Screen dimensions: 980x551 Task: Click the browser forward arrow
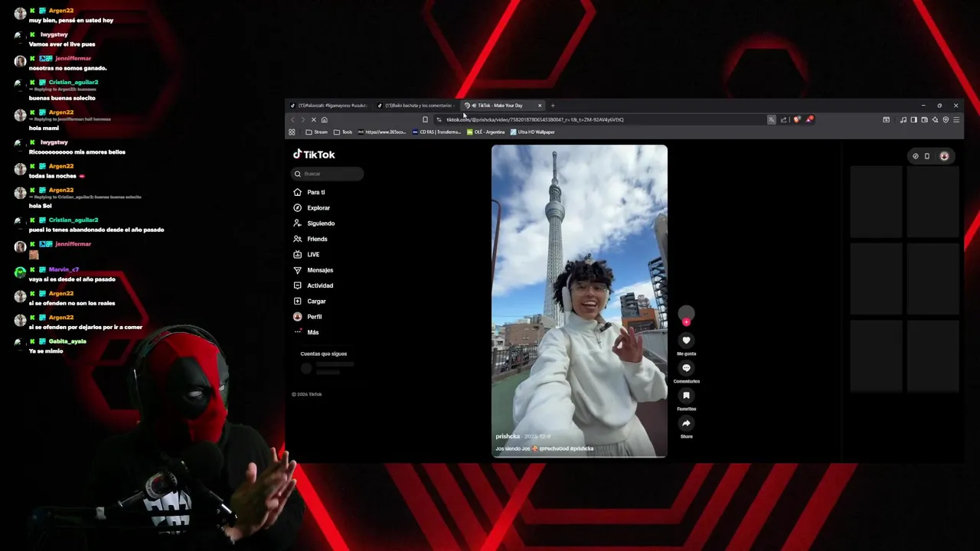(x=302, y=119)
